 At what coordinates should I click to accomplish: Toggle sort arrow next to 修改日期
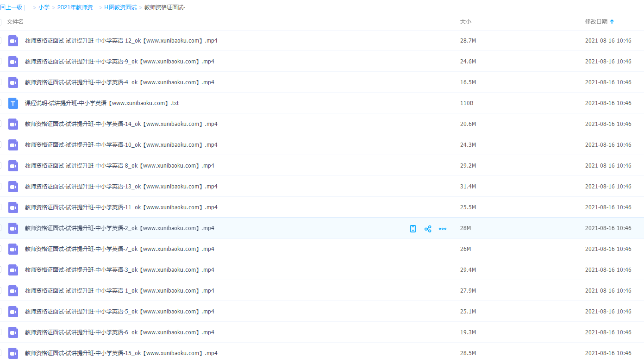pyautogui.click(x=612, y=22)
